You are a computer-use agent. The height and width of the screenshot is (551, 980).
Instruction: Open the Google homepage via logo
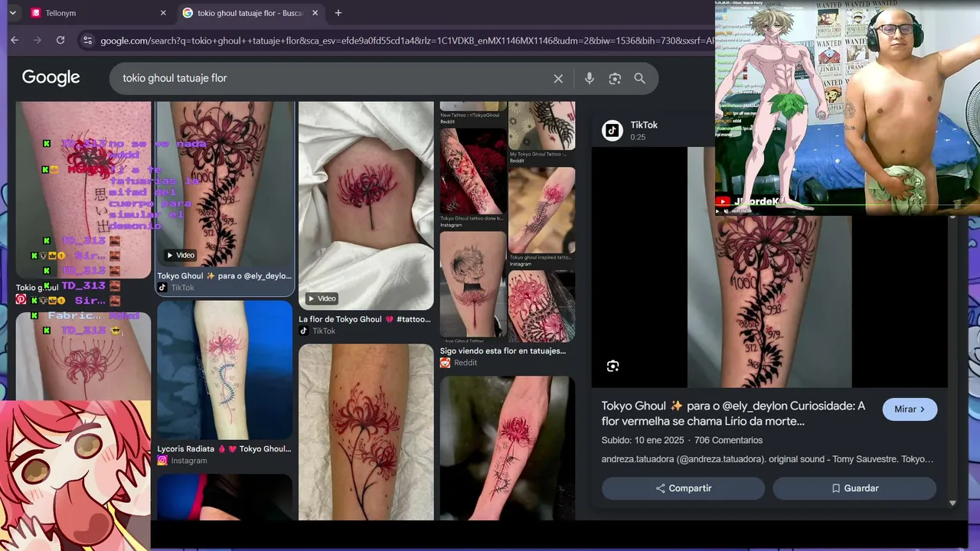click(51, 77)
